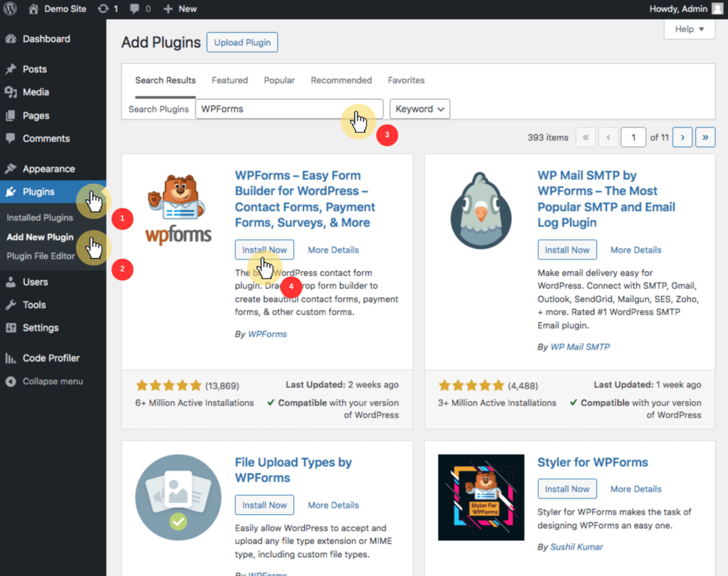728x576 pixels.
Task: Open the Pages menu item
Action: pyautogui.click(x=36, y=116)
